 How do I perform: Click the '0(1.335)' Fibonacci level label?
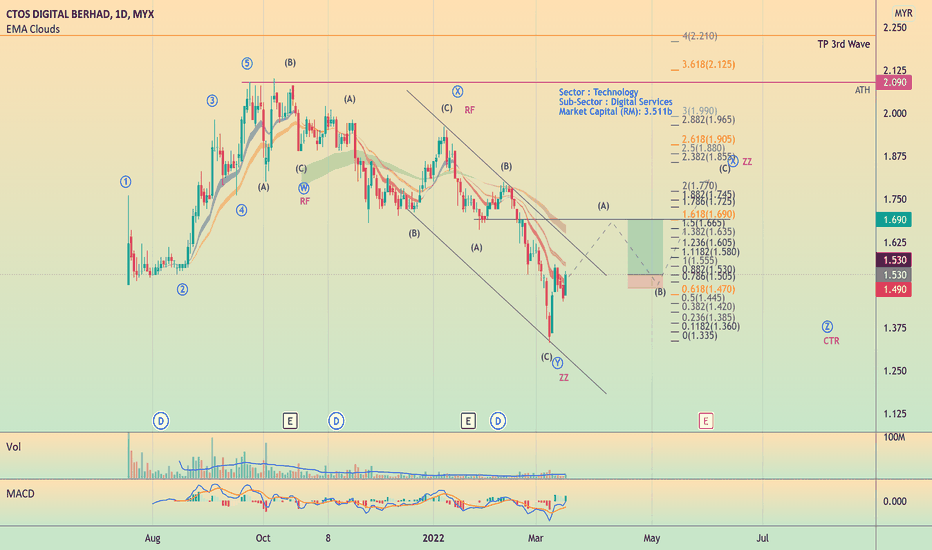click(x=699, y=335)
